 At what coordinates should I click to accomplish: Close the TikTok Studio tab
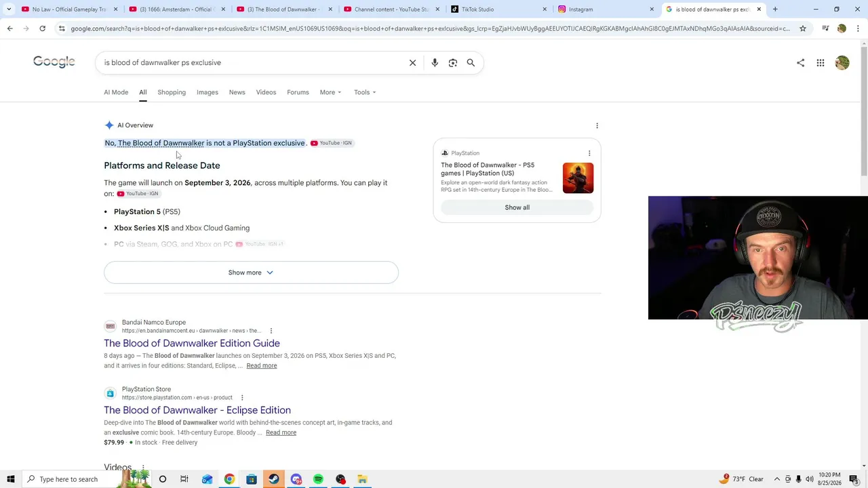(545, 9)
